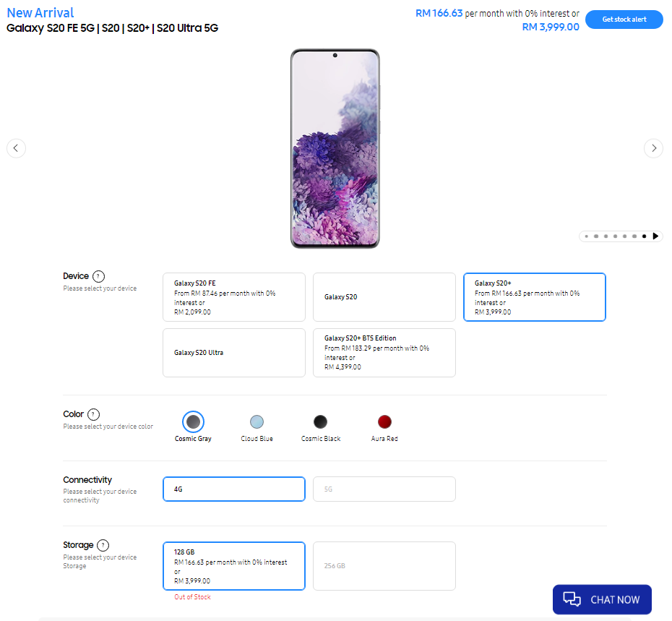Select 4G connectivity option

[x=233, y=489]
